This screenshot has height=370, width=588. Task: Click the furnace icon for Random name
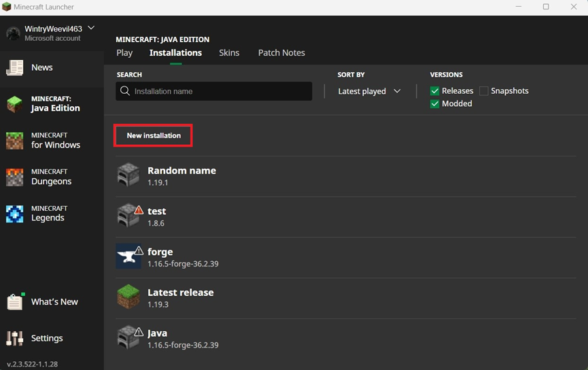coord(128,175)
